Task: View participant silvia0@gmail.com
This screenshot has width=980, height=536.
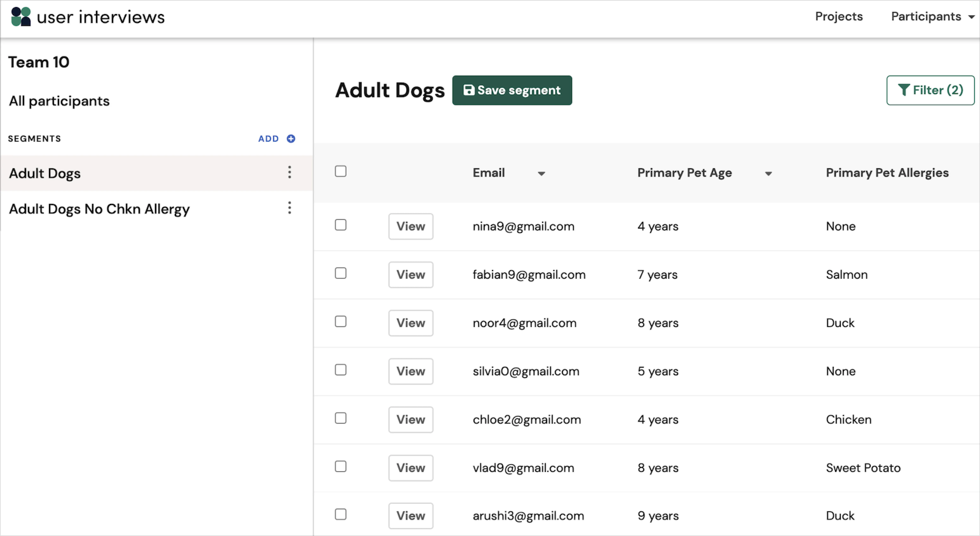Action: point(411,371)
